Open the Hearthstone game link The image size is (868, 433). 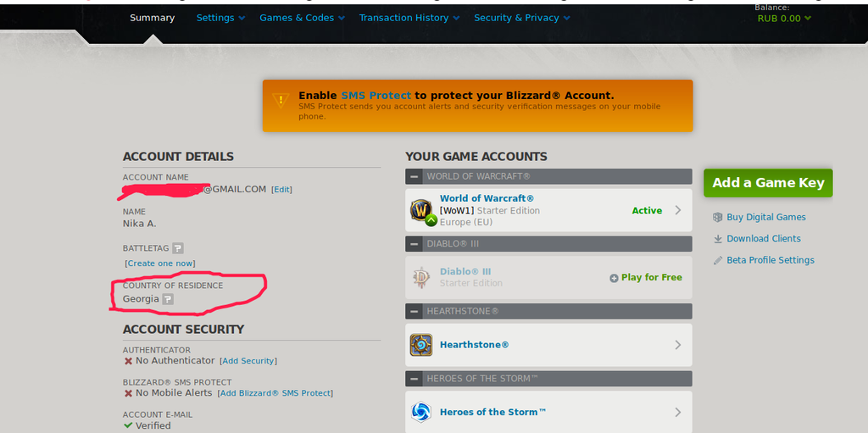pos(475,345)
